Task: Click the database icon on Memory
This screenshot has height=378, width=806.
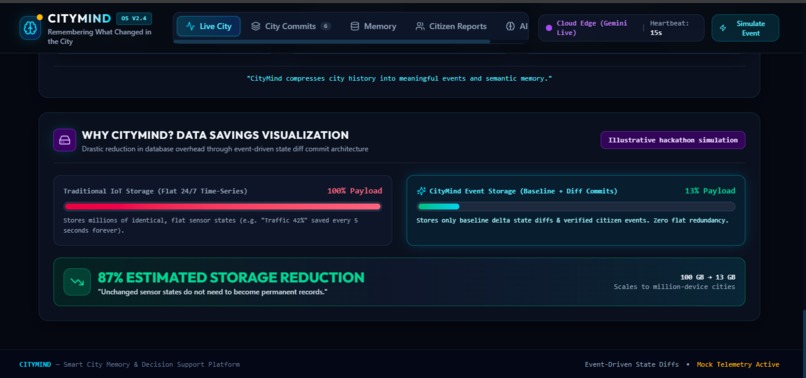Action: point(355,26)
